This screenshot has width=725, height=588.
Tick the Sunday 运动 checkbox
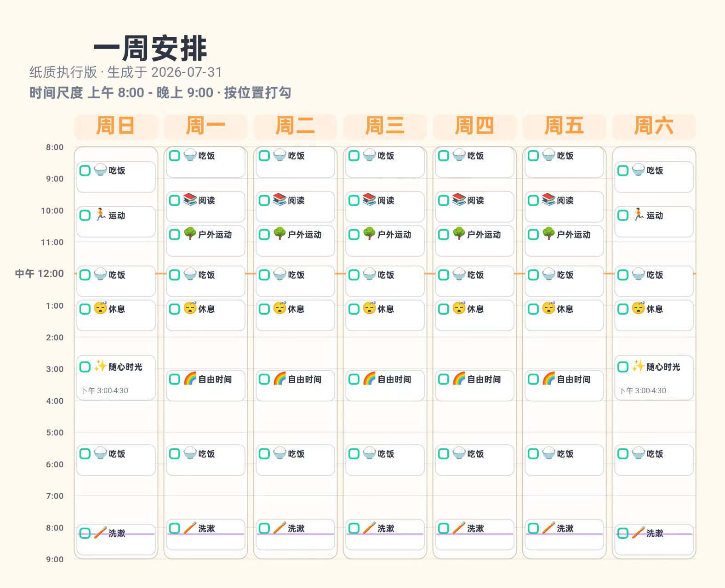click(x=85, y=215)
